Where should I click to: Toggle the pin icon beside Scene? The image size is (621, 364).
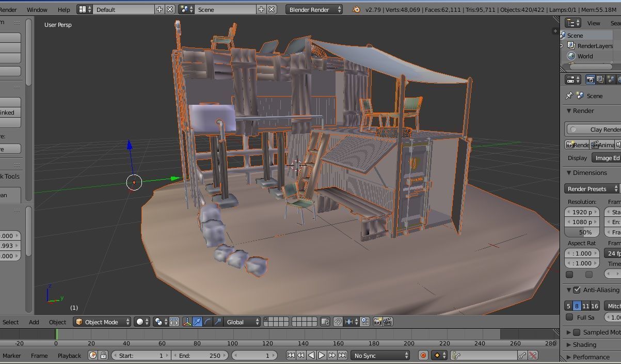coord(569,96)
